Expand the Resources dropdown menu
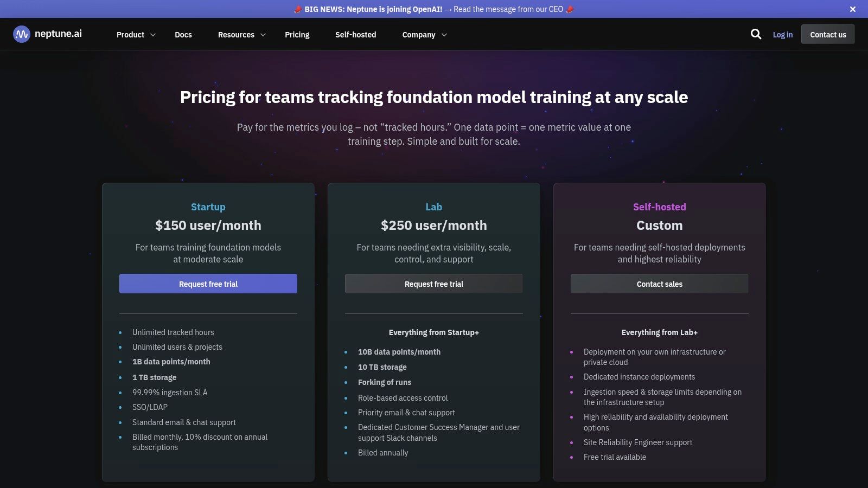This screenshot has height=488, width=868. (x=241, y=35)
